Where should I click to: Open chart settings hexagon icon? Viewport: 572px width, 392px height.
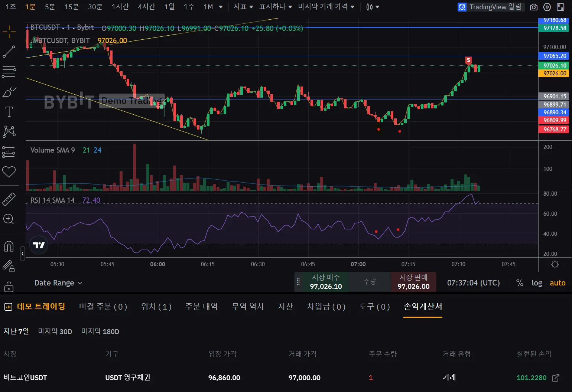[547, 7]
